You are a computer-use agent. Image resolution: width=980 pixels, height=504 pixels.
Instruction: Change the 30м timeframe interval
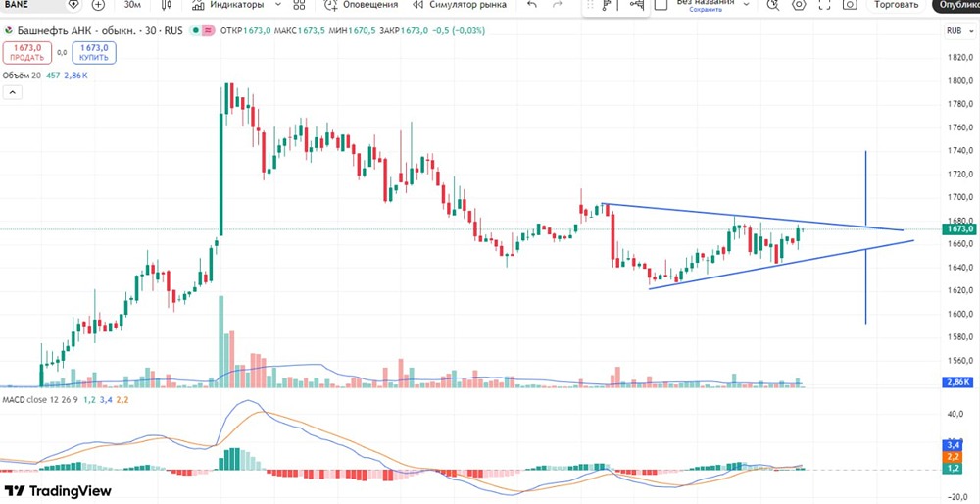click(x=132, y=4)
